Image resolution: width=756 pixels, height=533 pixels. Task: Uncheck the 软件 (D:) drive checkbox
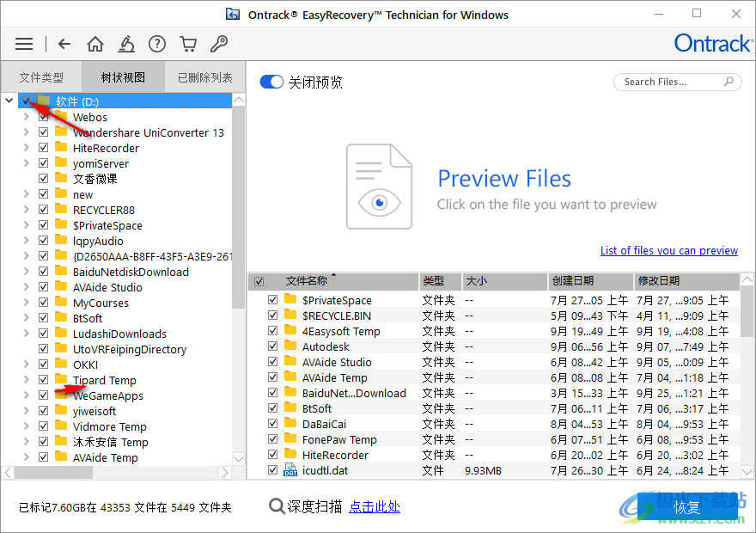(x=27, y=101)
